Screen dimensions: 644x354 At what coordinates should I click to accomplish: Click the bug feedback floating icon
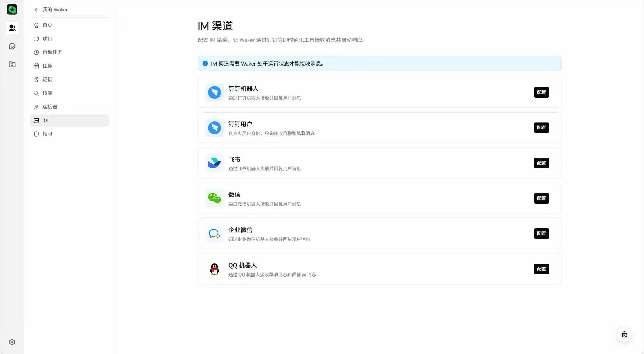pyautogui.click(x=624, y=334)
